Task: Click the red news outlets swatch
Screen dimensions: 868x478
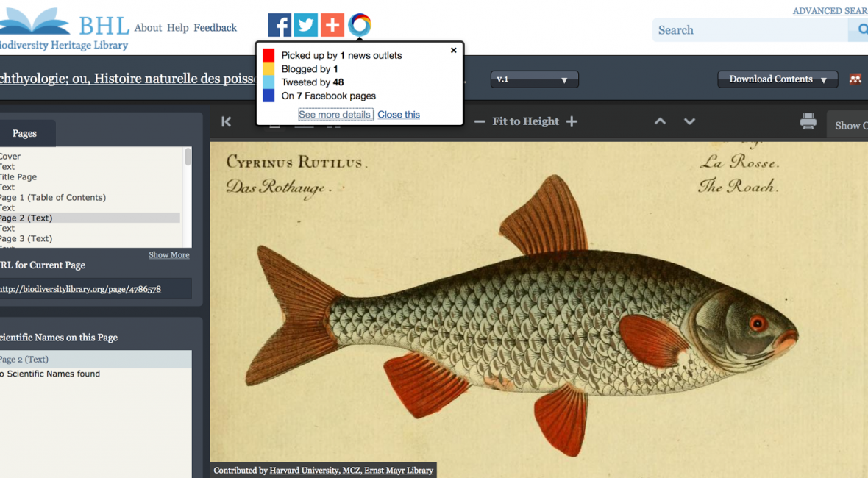Action: point(268,56)
